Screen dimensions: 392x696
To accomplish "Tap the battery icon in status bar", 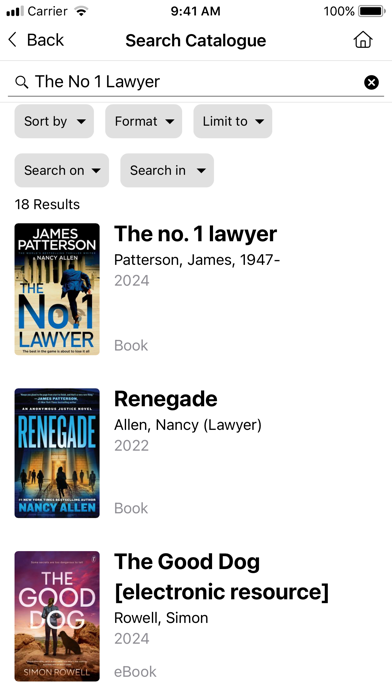I will point(372,11).
